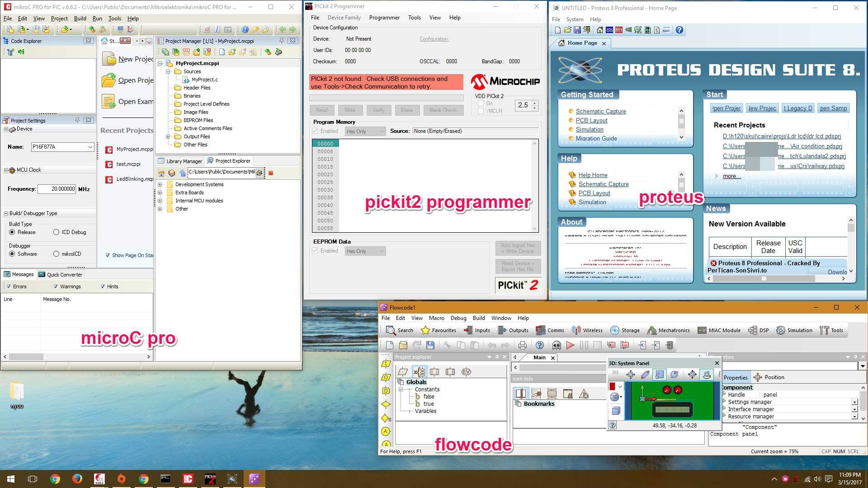868x488 pixels.
Task: Click VDD PICkit 2 voltage stepper up arrow
Action: coord(535,103)
